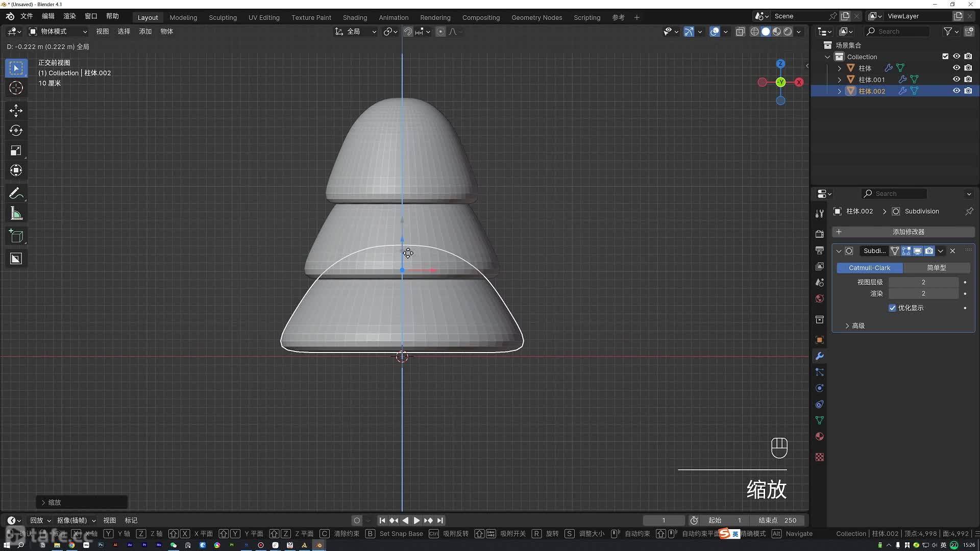Open the Material properties tab
980x551 pixels.
[819, 437]
